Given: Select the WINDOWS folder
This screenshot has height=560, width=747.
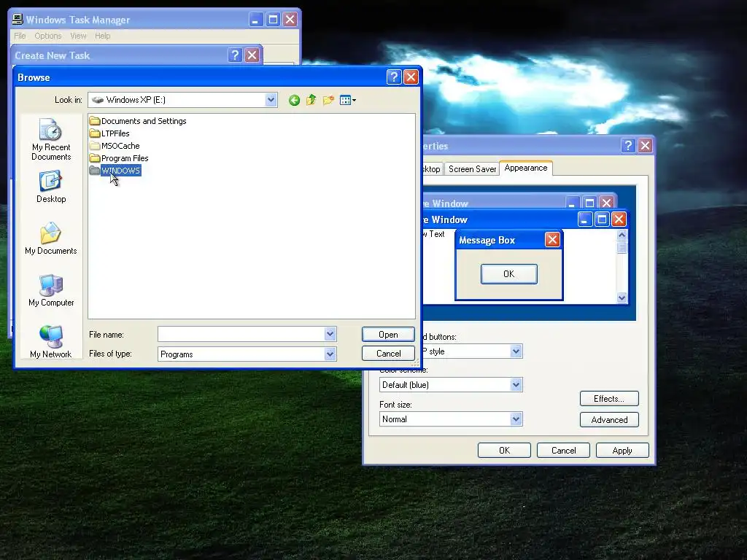Looking at the screenshot, I should 115,171.
